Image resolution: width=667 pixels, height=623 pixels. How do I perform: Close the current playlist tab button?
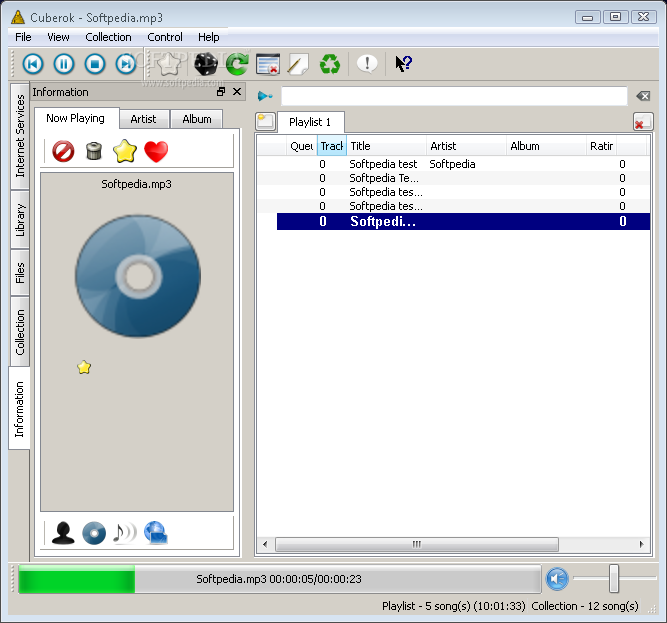coord(643,122)
